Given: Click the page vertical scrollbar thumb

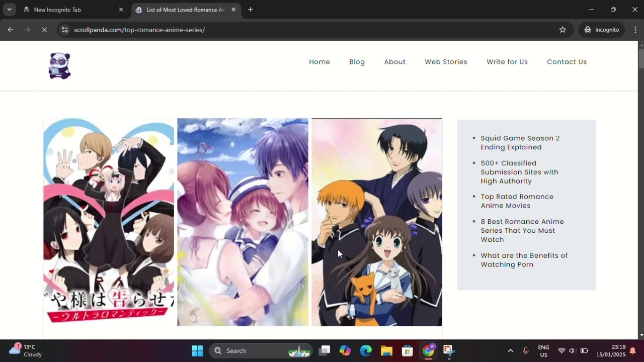Looking at the screenshot, I should (x=641, y=58).
